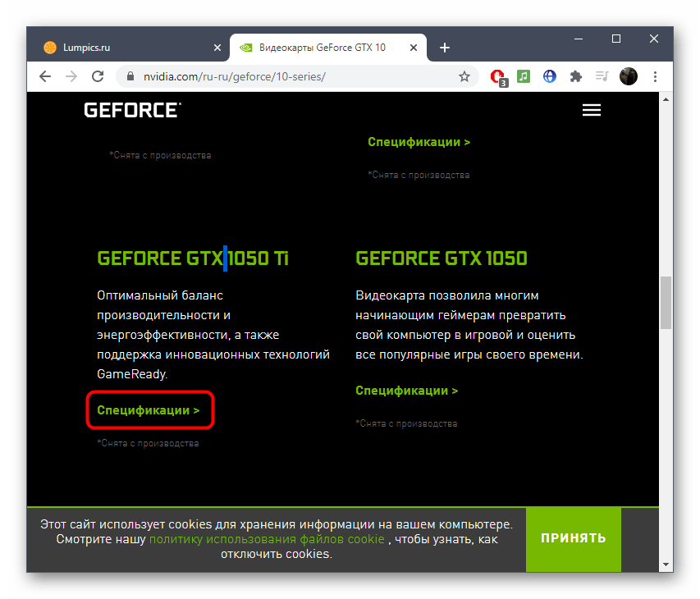Open the green music note extension

(524, 77)
